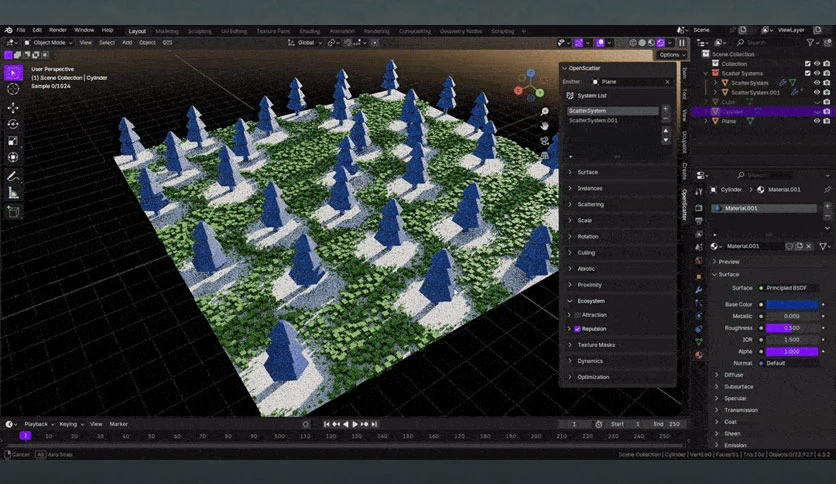Jump to timeline start frame
Screen dimensions: 836x484
(x=326, y=424)
